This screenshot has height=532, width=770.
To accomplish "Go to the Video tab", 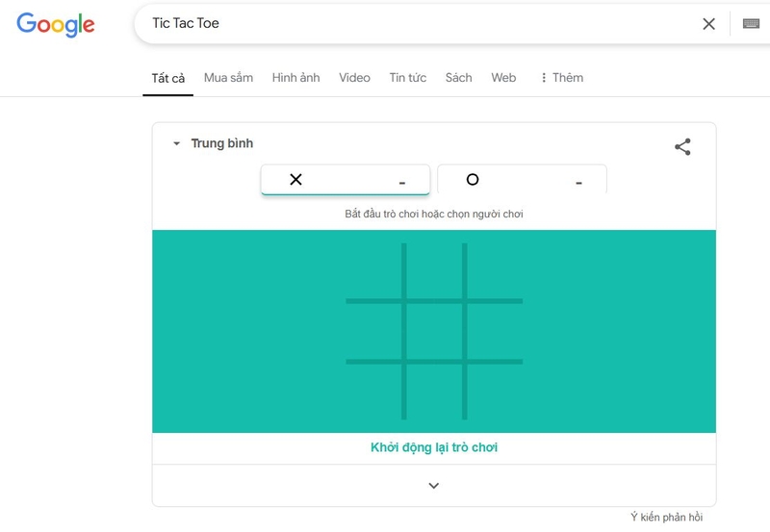I will click(354, 78).
